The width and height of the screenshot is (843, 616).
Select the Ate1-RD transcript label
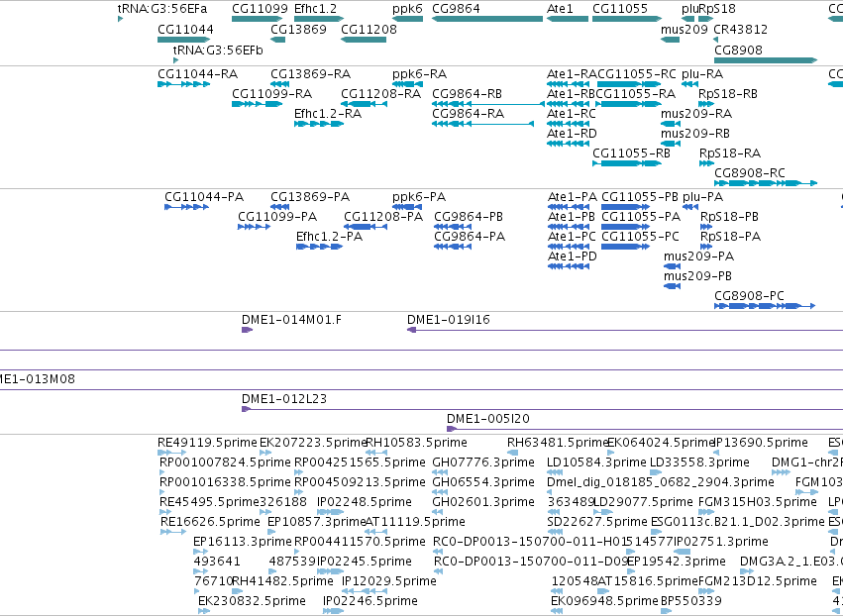(572, 134)
